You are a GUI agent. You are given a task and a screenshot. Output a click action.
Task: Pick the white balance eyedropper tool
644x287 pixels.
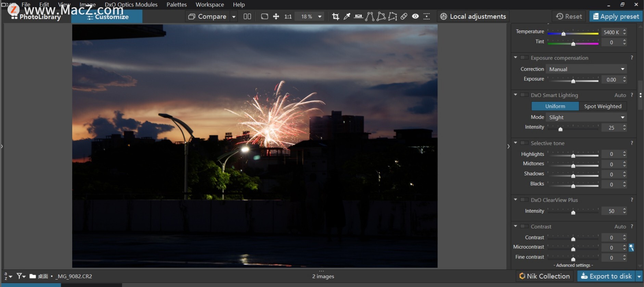347,16
